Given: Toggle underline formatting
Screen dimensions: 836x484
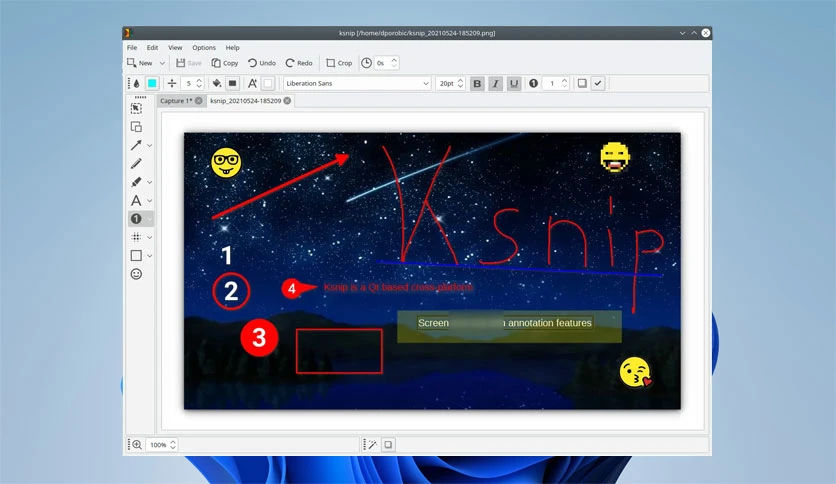Looking at the screenshot, I should [x=513, y=83].
